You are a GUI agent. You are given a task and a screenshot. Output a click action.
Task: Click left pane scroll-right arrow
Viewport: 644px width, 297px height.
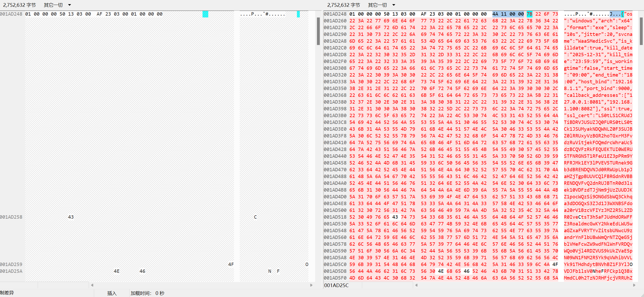pyautogui.click(x=311, y=285)
